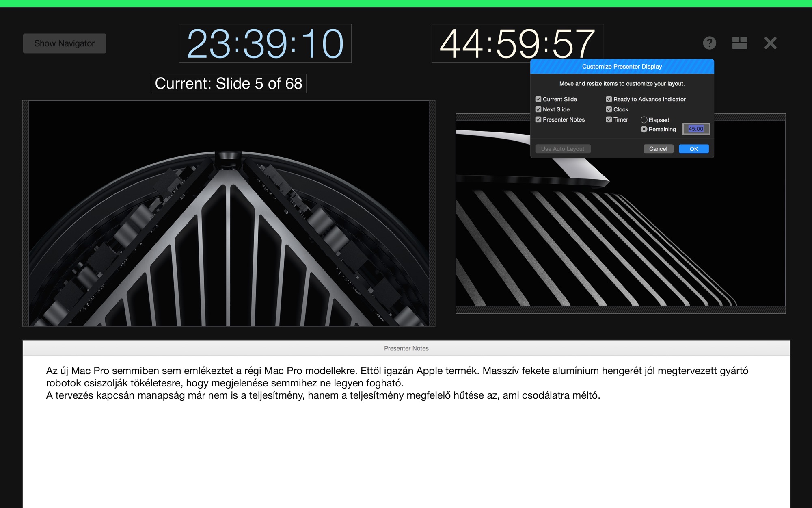This screenshot has height=508, width=812.
Task: Select the current slide preview thumbnail
Action: (x=229, y=213)
